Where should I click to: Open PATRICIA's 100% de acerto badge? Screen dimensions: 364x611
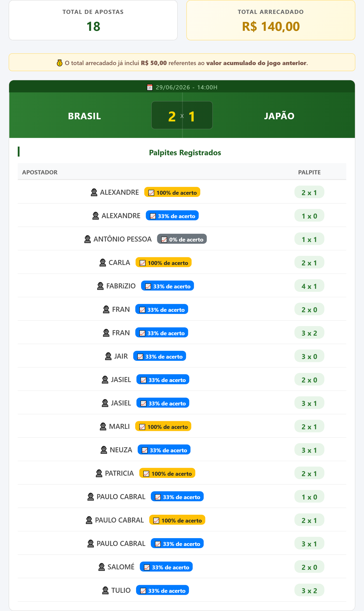coord(167,473)
